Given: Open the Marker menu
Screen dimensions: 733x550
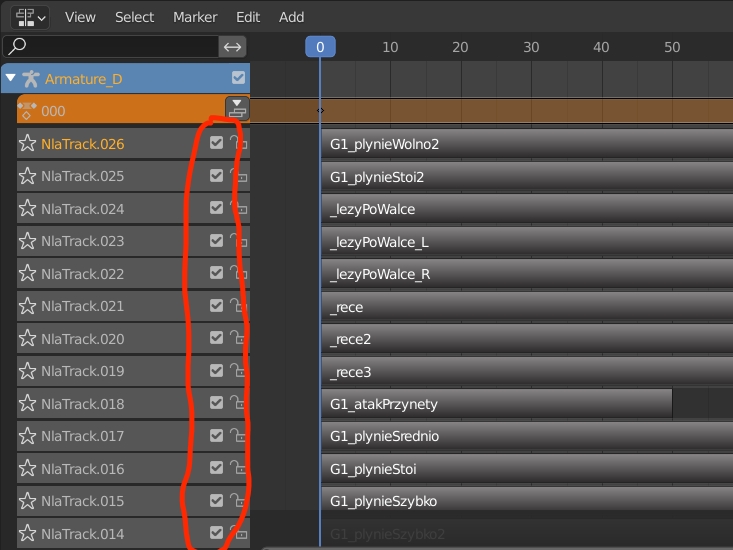Looking at the screenshot, I should [195, 17].
